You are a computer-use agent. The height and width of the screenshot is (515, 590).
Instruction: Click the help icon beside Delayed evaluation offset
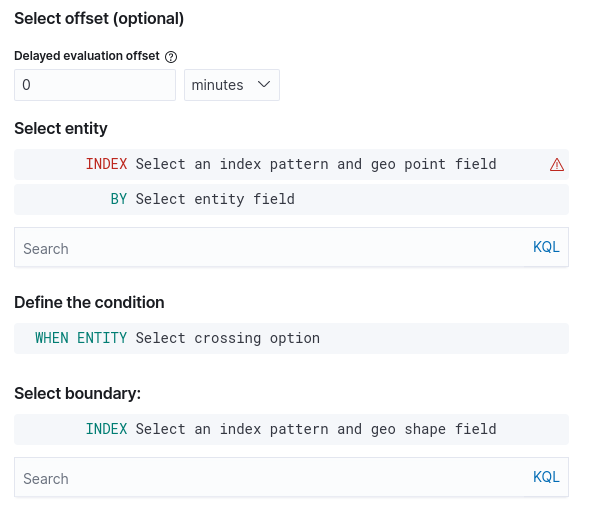tap(171, 57)
